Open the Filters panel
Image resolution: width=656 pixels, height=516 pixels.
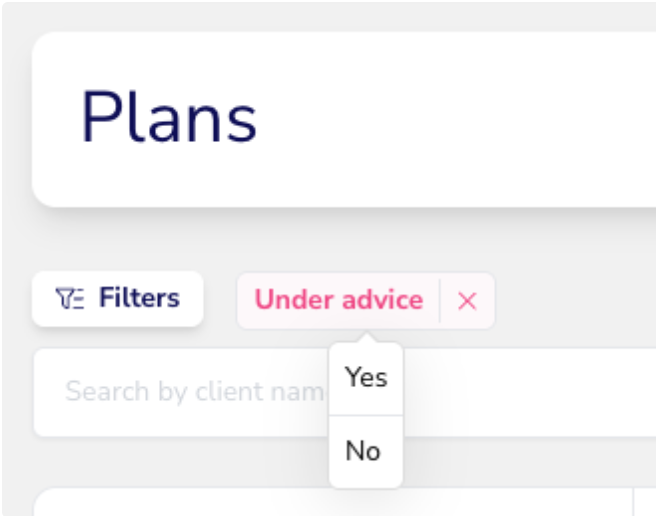pos(118,298)
